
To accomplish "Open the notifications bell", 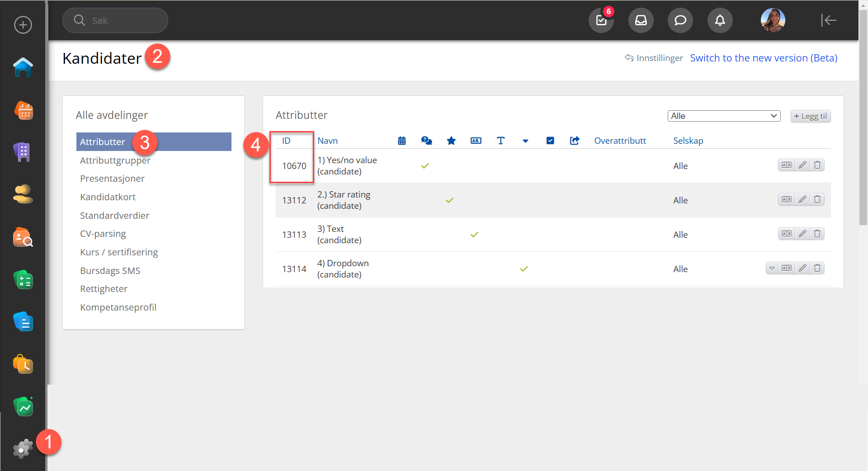I will tap(720, 20).
